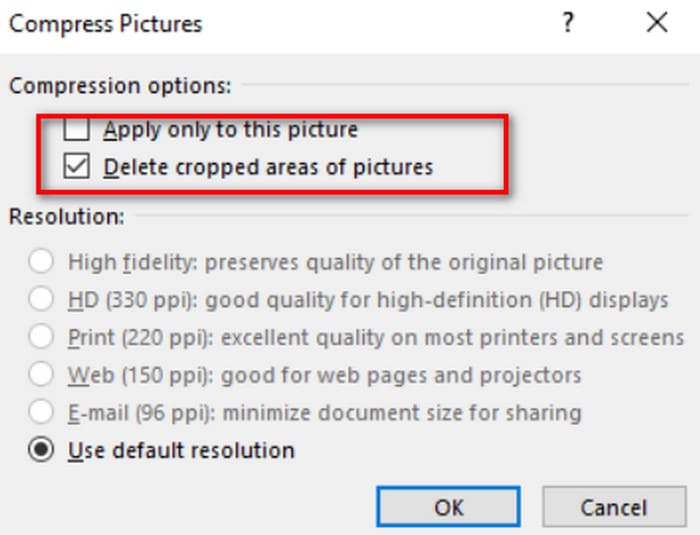Click the Resolution section heading
Viewport: 700px width, 535px height.
click(67, 216)
